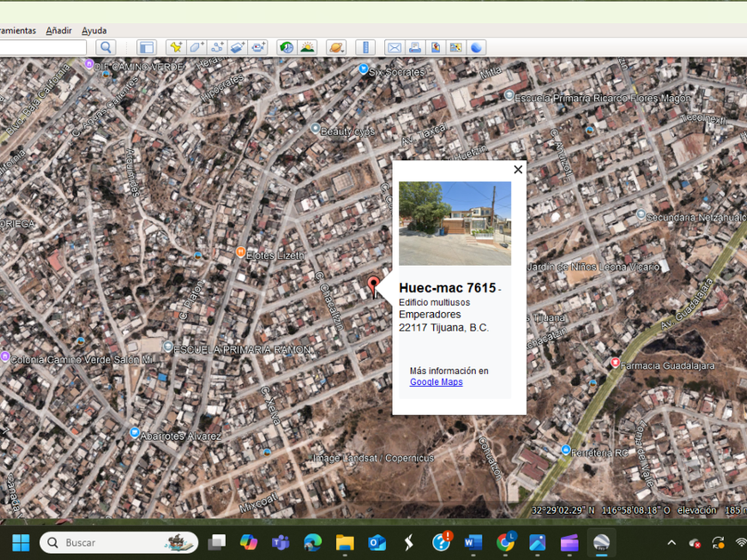
Task: Select the Add Path tool
Action: (x=217, y=47)
